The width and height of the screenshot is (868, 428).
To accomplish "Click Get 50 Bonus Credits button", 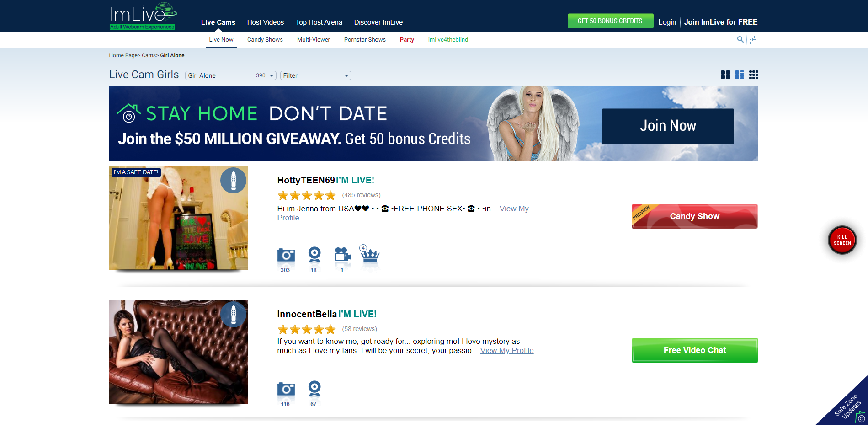I will click(610, 21).
